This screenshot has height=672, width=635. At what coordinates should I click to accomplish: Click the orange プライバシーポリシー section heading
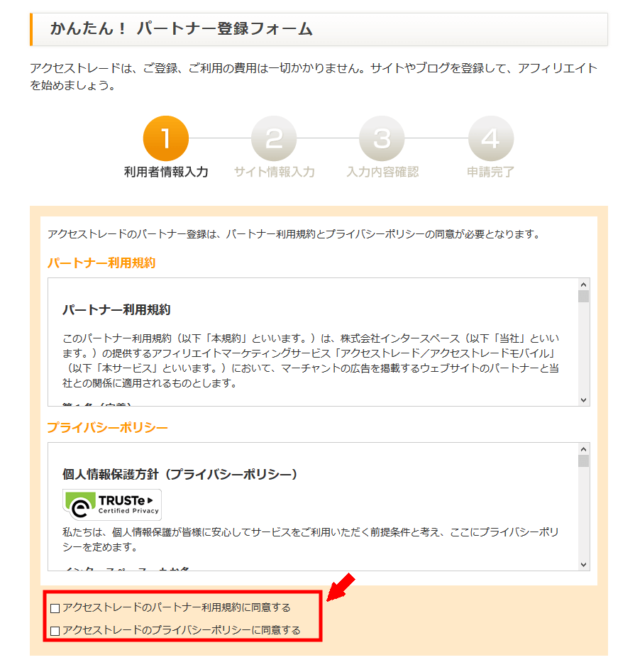107,427
